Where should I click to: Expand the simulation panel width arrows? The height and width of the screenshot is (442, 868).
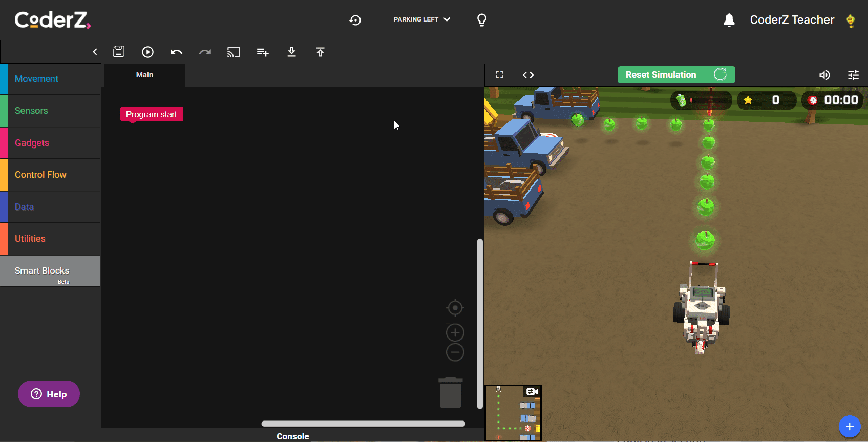(x=528, y=75)
